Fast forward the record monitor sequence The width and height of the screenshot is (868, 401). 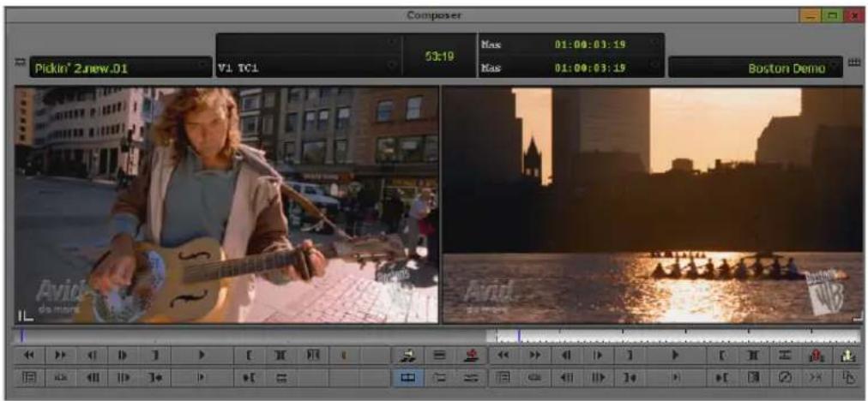pos(533,355)
